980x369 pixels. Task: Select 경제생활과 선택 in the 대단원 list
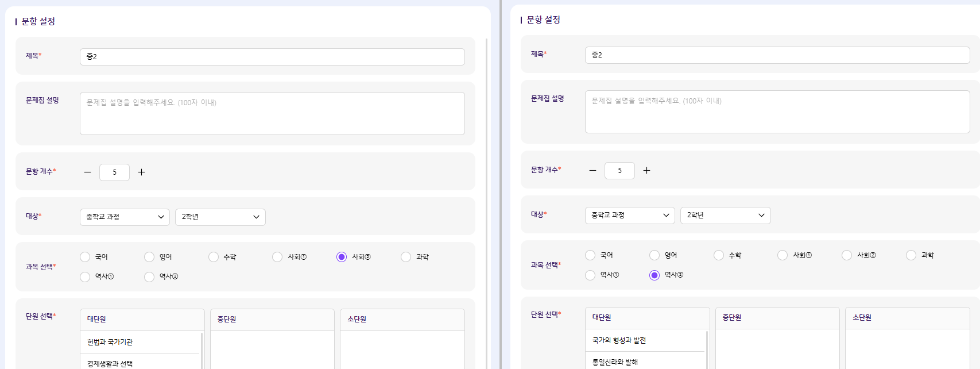pyautogui.click(x=110, y=363)
